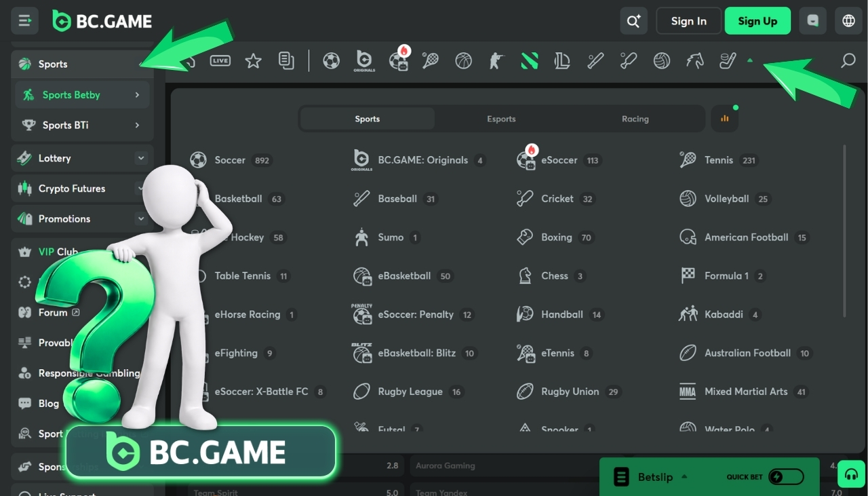
Task: Click the green Sign Up button
Action: (x=757, y=21)
